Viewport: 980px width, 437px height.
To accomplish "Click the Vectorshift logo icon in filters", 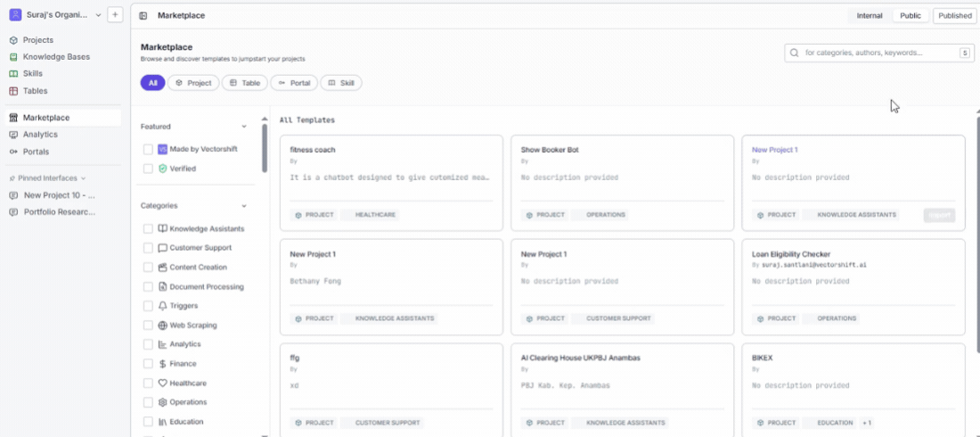I will click(x=162, y=150).
